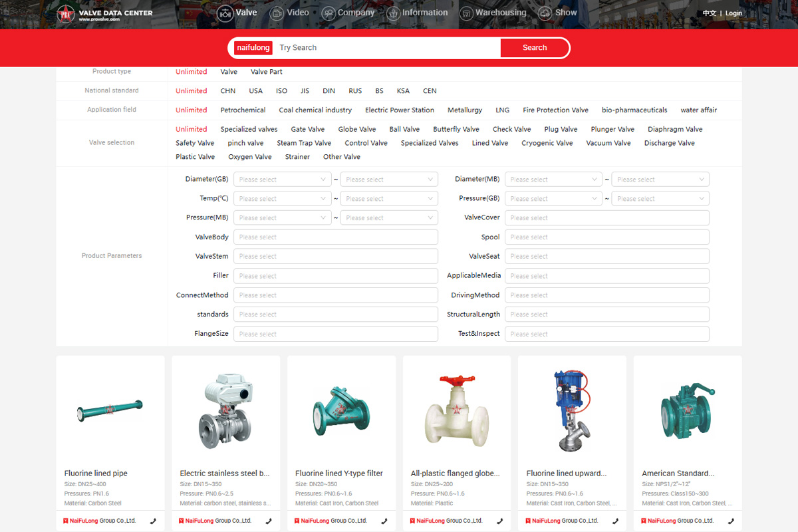This screenshot has height=532, width=798.
Task: Click the ValveBody input field
Action: [336, 237]
